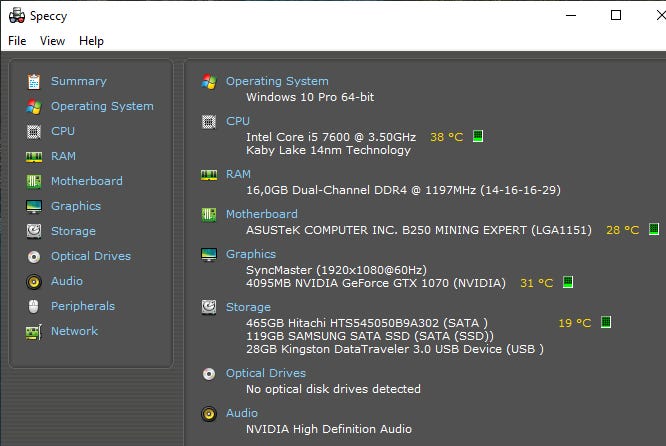Click the Summary clipboard icon in sidebar
666x446 pixels.
[34, 82]
